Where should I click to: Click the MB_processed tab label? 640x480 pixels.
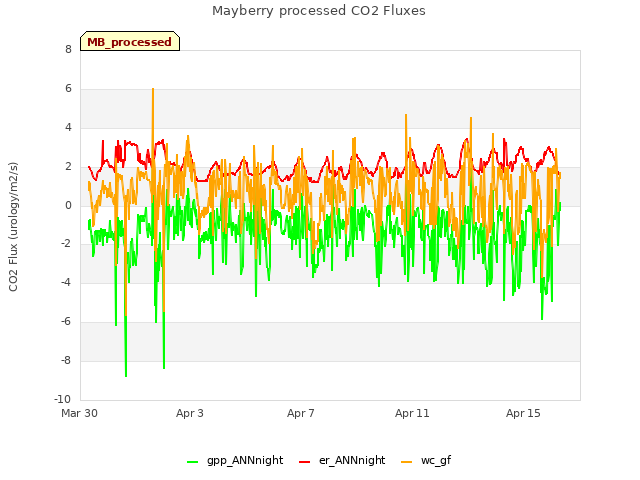[x=129, y=42]
